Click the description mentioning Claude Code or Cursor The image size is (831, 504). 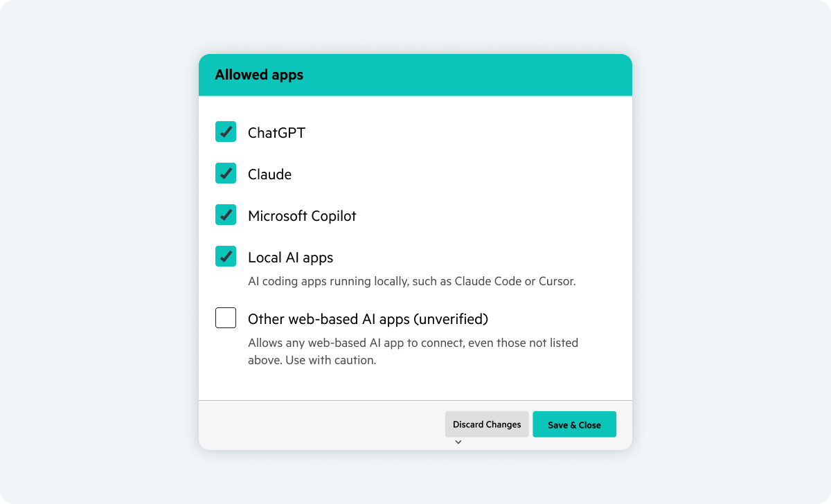[412, 282]
